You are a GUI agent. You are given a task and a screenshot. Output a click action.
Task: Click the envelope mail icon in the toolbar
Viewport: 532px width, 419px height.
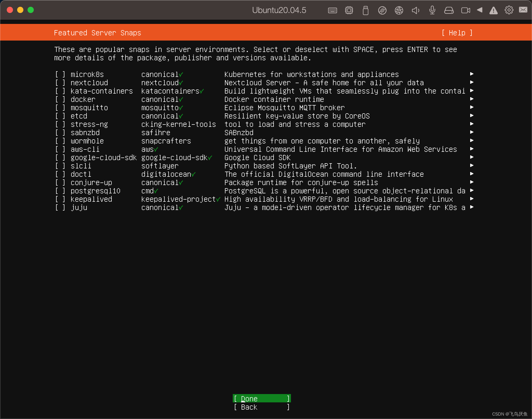[523, 10]
